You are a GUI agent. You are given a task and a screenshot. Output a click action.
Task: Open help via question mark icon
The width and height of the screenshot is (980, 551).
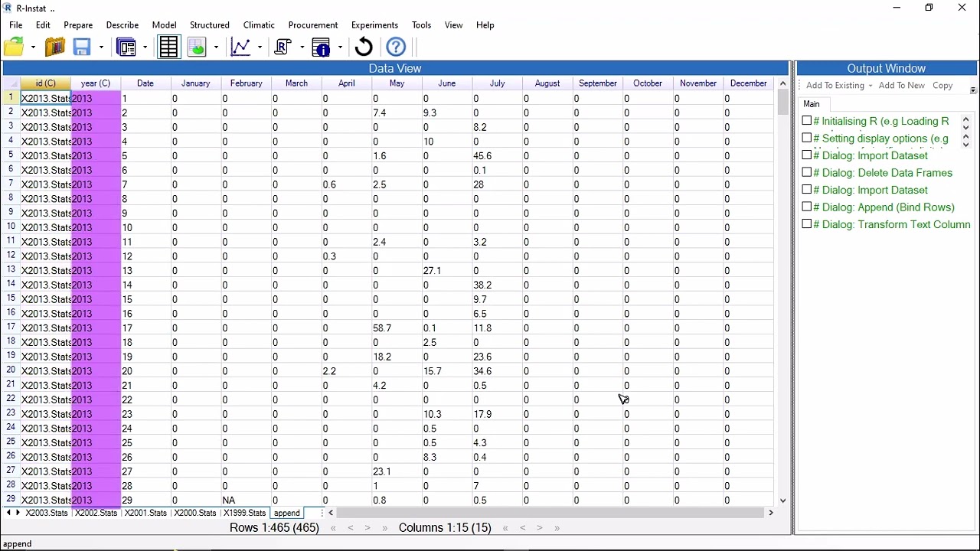point(396,47)
